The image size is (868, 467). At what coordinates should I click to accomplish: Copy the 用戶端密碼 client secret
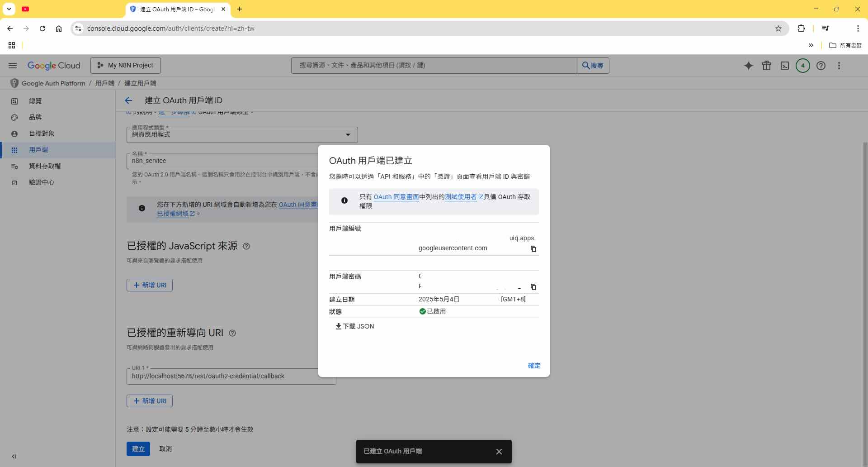pos(534,287)
